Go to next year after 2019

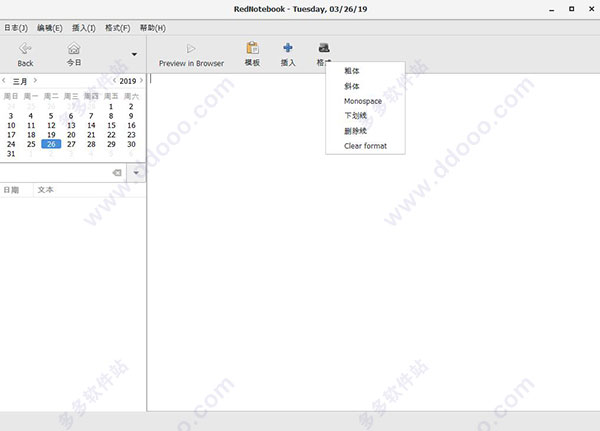pyautogui.click(x=142, y=80)
